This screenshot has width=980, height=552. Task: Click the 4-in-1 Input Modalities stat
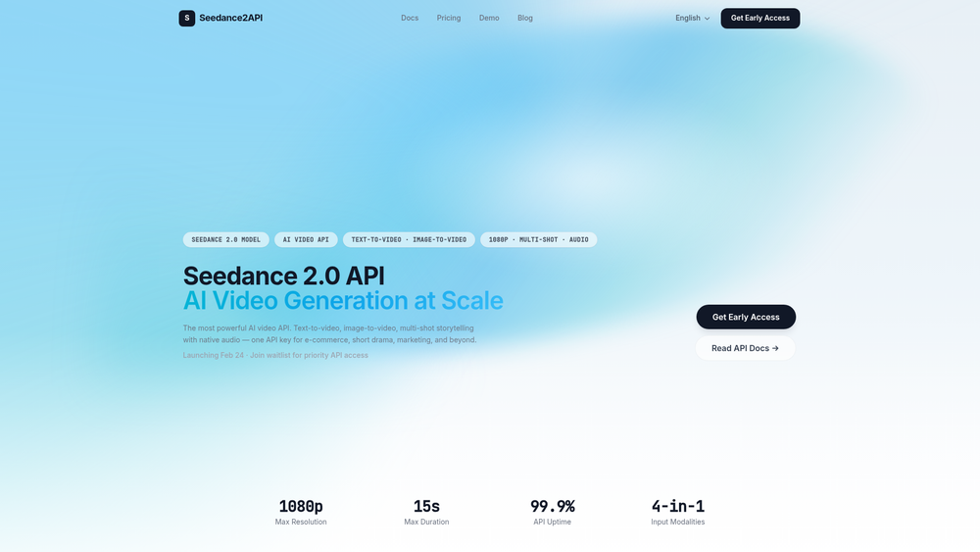[x=677, y=512]
